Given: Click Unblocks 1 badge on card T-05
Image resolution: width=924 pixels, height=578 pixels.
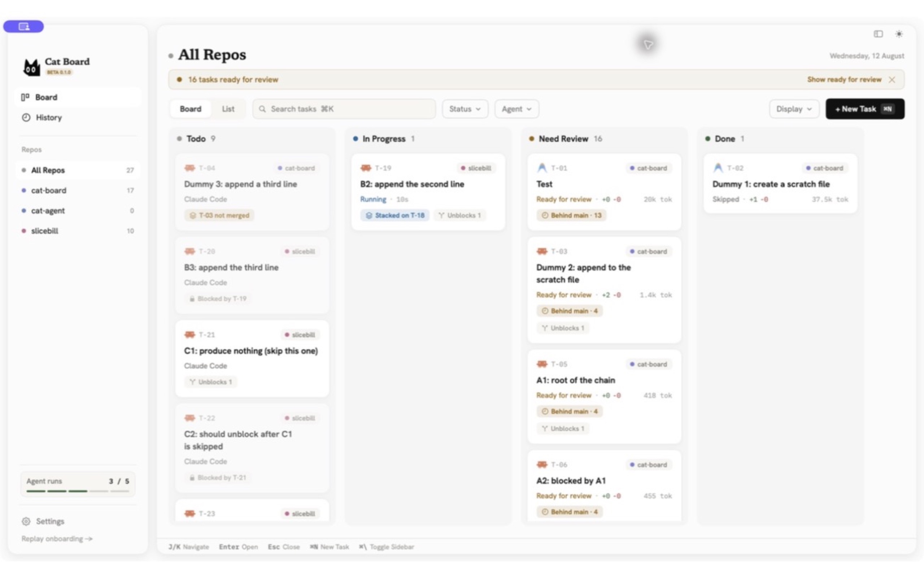Looking at the screenshot, I should pyautogui.click(x=563, y=428).
